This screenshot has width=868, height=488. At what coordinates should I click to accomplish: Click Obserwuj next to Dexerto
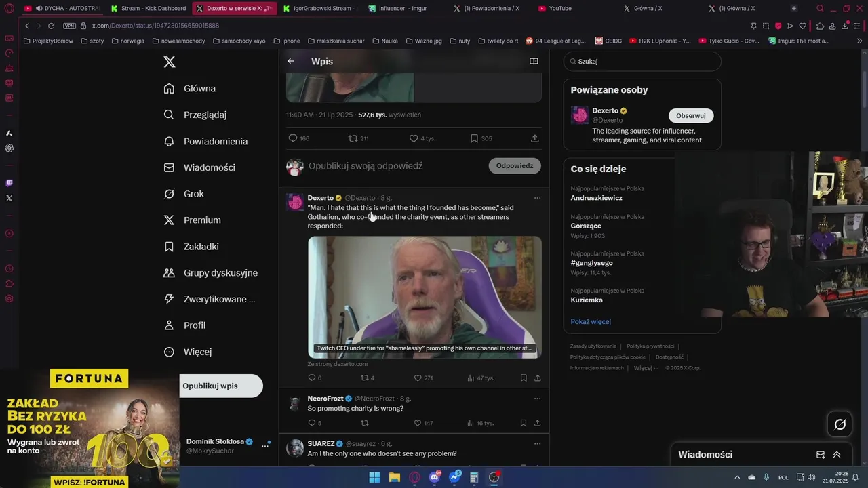pyautogui.click(x=691, y=115)
